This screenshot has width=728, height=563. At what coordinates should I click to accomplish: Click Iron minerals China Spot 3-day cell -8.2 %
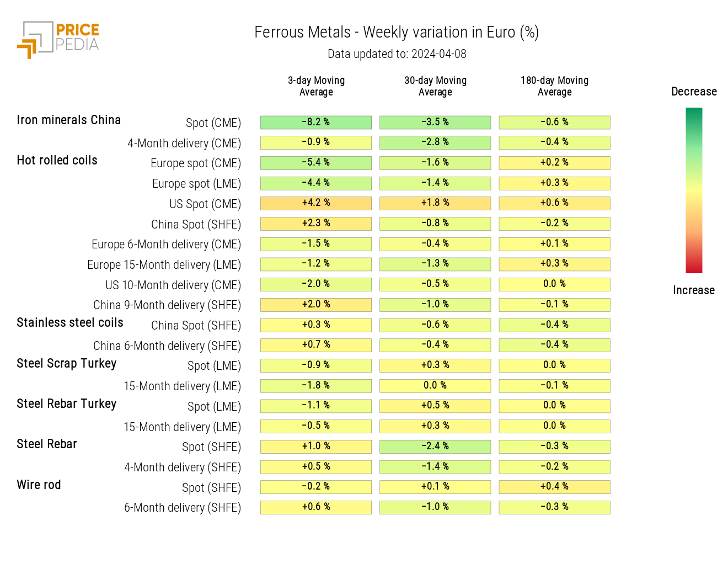pyautogui.click(x=316, y=123)
